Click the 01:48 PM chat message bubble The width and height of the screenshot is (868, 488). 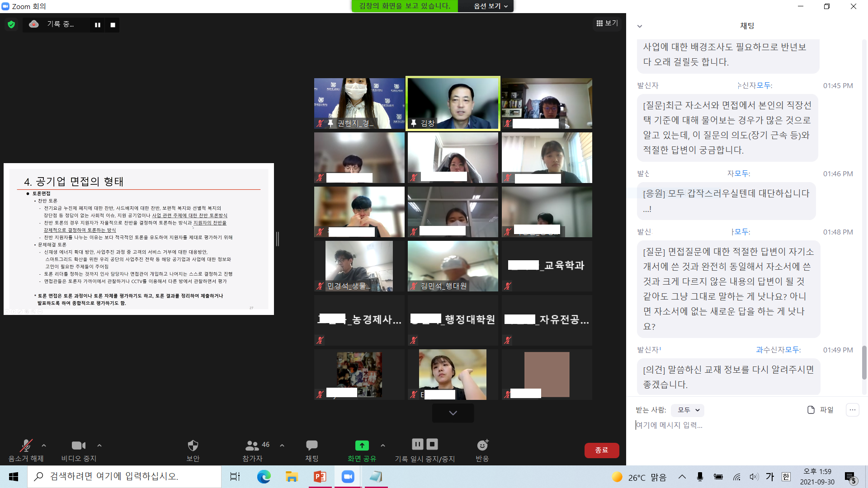click(x=728, y=289)
